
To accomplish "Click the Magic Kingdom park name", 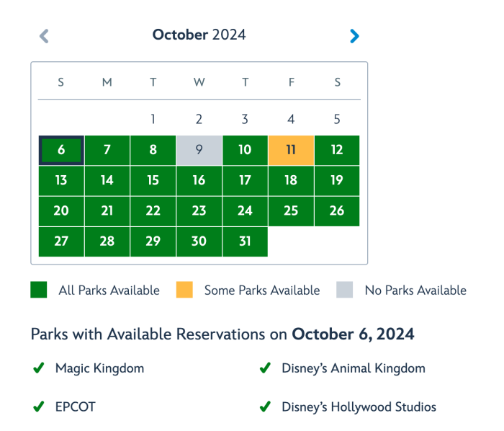I will pos(99,368).
